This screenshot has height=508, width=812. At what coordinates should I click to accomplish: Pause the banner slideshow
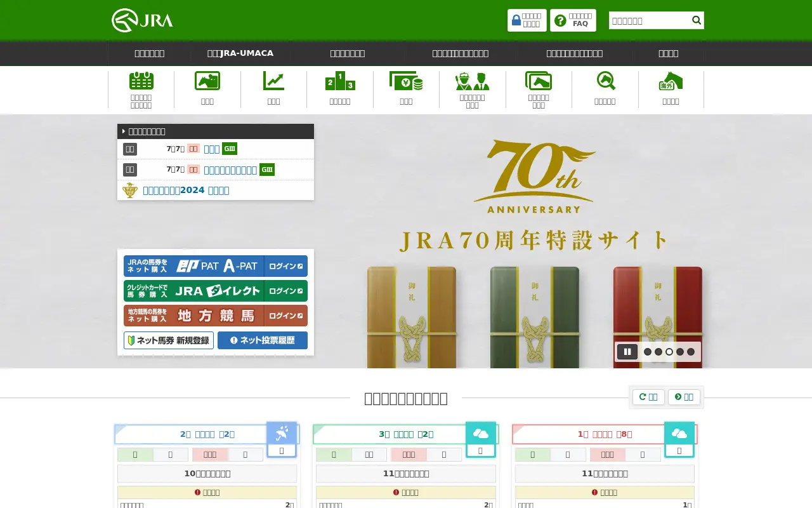coord(627,352)
